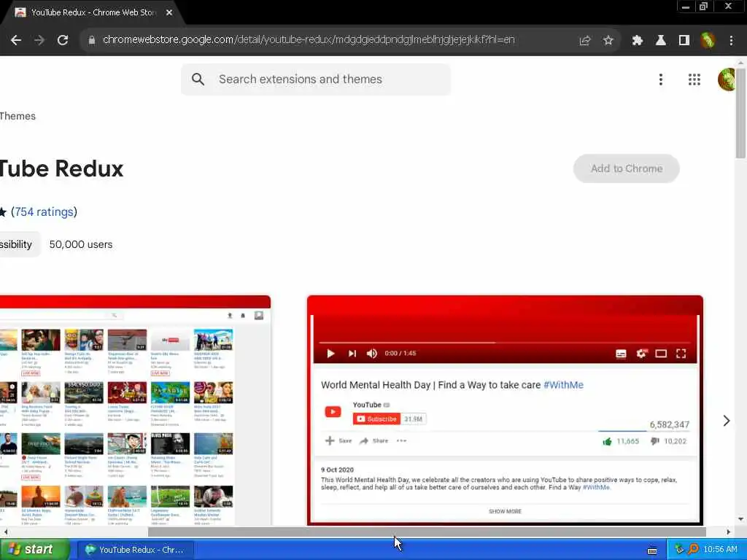The width and height of the screenshot is (747, 560).
Task: Open the video player layout screenshot
Action: click(x=505, y=411)
